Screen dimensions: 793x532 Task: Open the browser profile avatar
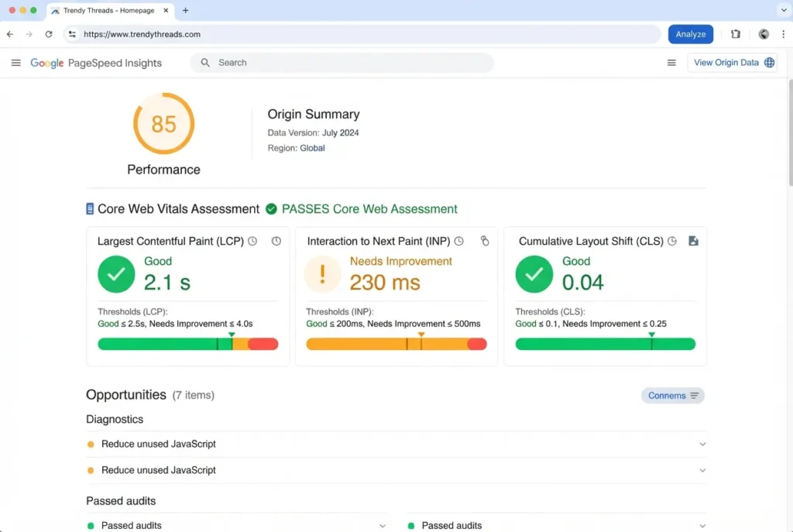pos(764,34)
